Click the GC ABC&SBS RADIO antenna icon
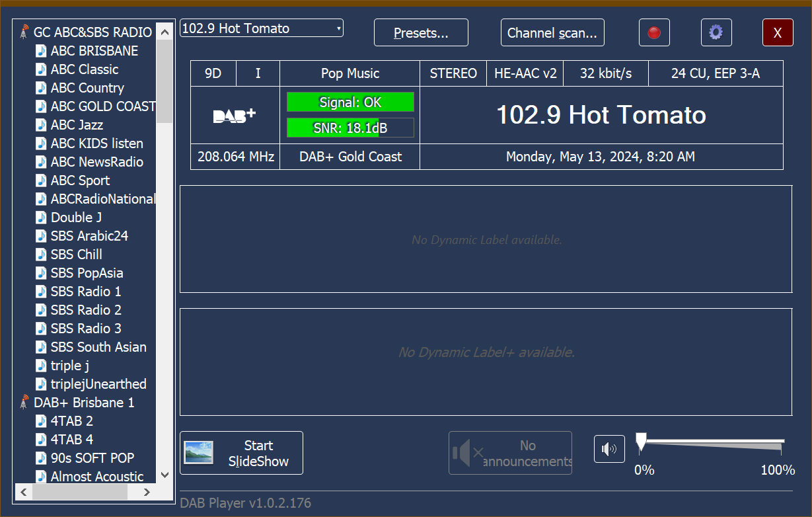Screen dimensions: 812x517 tap(24, 32)
